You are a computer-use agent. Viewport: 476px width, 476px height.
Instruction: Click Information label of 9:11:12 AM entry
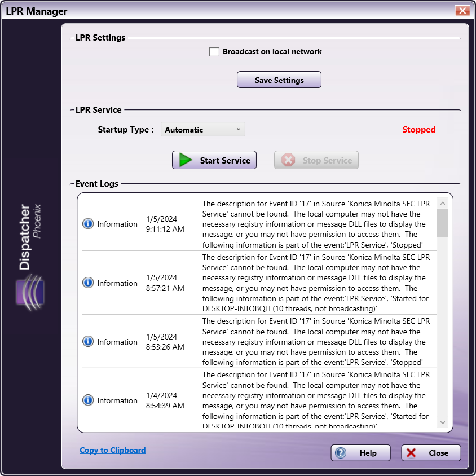[117, 224]
